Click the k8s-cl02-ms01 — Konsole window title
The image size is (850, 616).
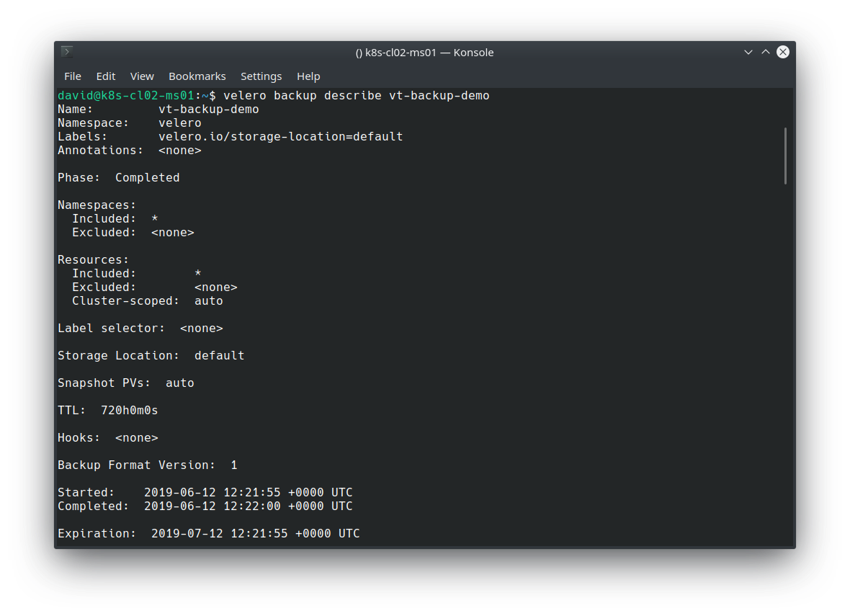click(424, 53)
